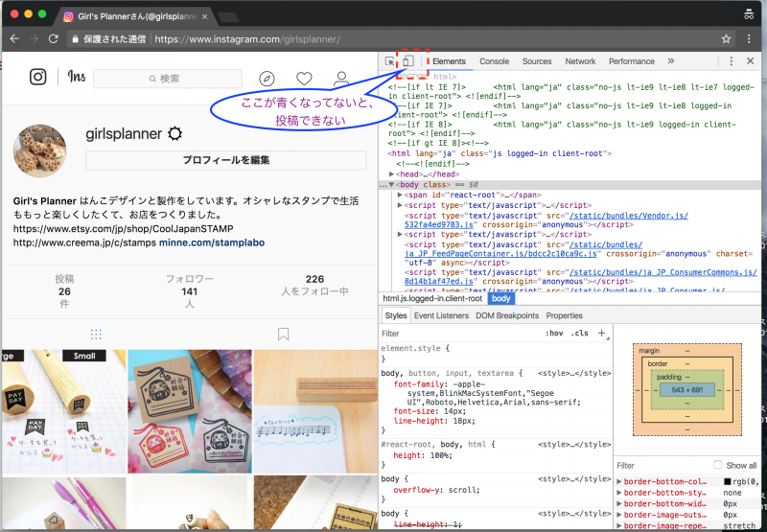Click the Instagram search field
This screenshot has height=532, width=767.
coord(167,79)
